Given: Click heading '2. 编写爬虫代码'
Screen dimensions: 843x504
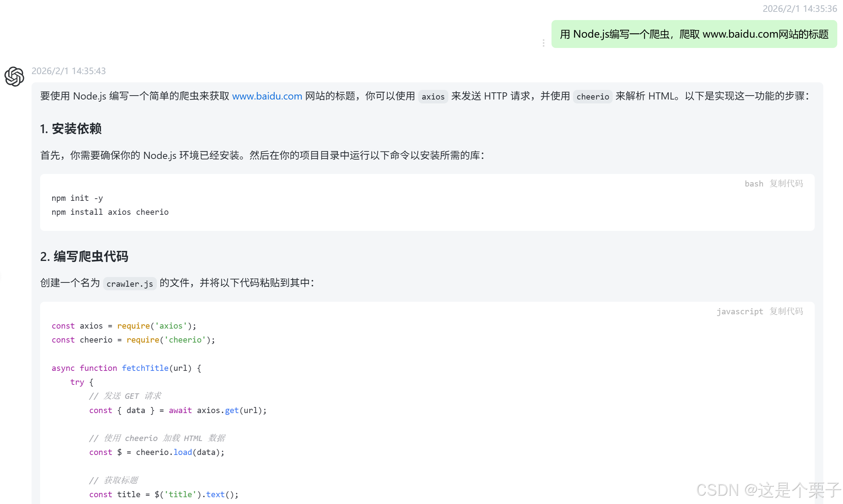Looking at the screenshot, I should [x=84, y=256].
